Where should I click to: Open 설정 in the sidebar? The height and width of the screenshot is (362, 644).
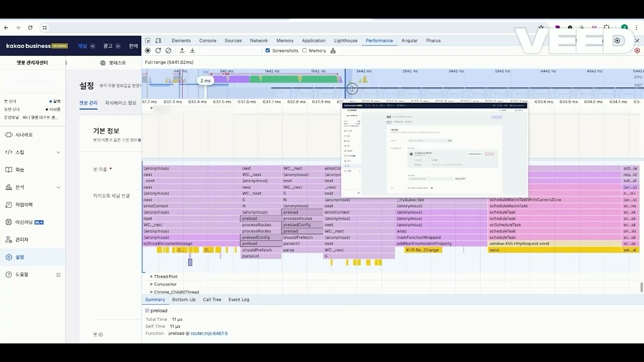click(33, 257)
